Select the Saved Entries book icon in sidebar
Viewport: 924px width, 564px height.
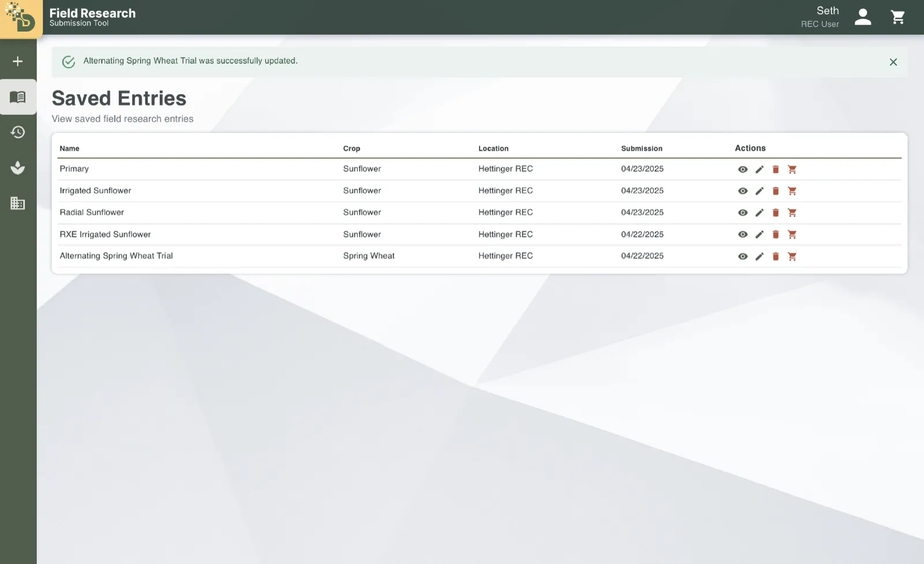pyautogui.click(x=18, y=97)
